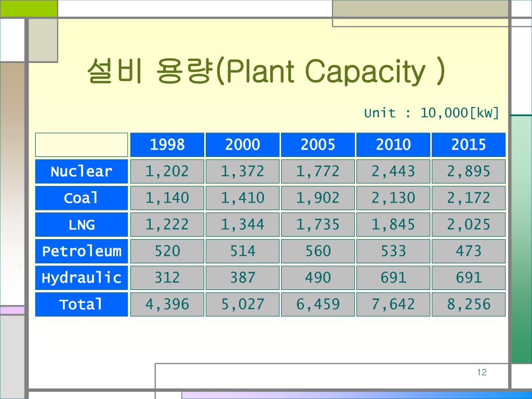The width and height of the screenshot is (532, 399).
Task: Select Nuclear 2015 value 2,895
Action: point(469,171)
